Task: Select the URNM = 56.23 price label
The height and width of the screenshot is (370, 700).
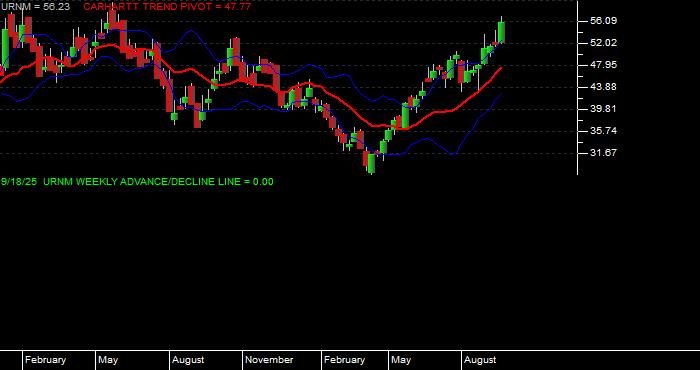Action: (x=35, y=7)
